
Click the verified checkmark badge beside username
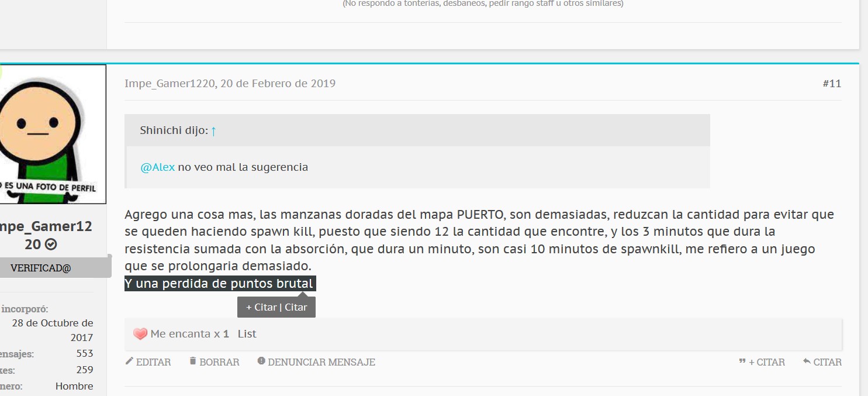[x=51, y=245]
